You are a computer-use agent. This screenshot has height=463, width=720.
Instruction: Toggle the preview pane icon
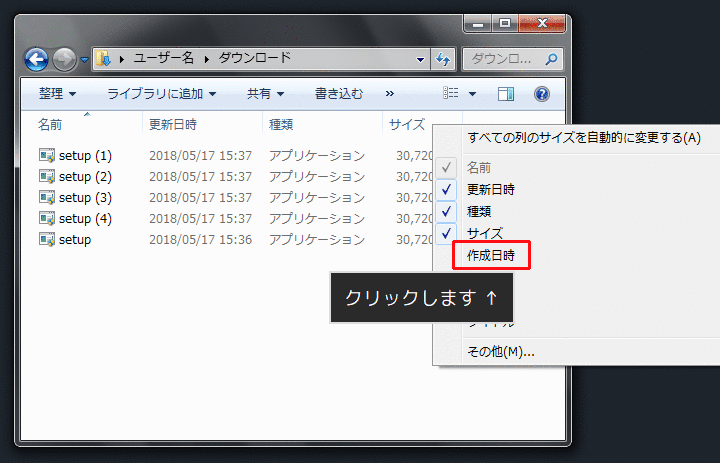[506, 94]
